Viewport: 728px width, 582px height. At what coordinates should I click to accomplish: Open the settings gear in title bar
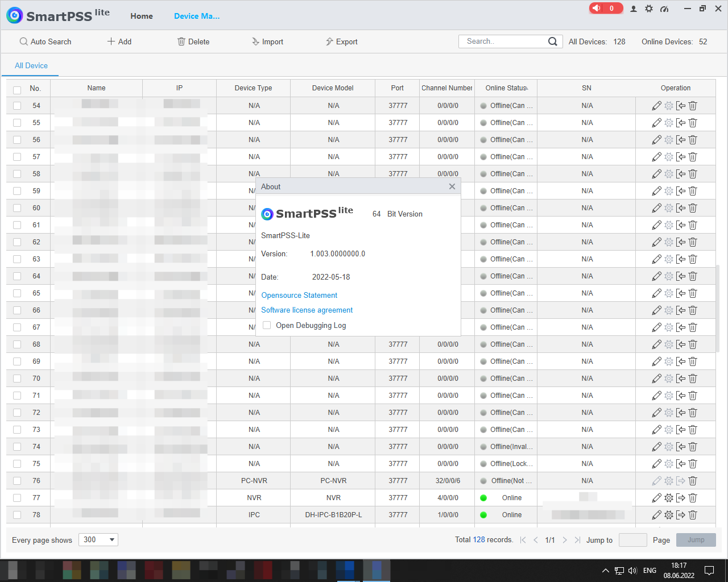[x=649, y=9]
